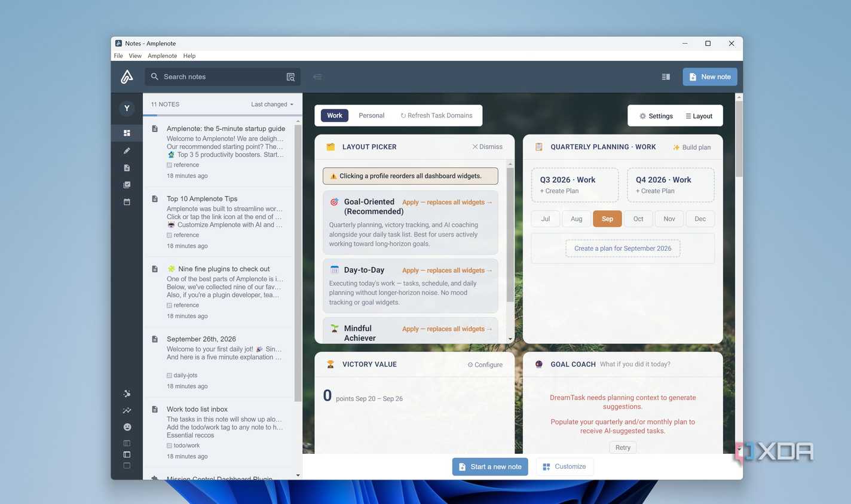Open the Nine fine plugins to check out note
Image resolution: width=851 pixels, height=504 pixels.
coord(219,292)
